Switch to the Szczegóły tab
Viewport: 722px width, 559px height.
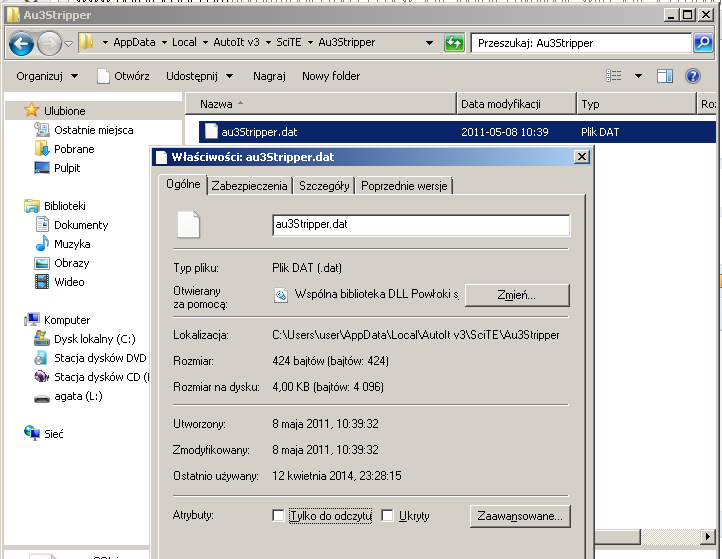(x=324, y=186)
